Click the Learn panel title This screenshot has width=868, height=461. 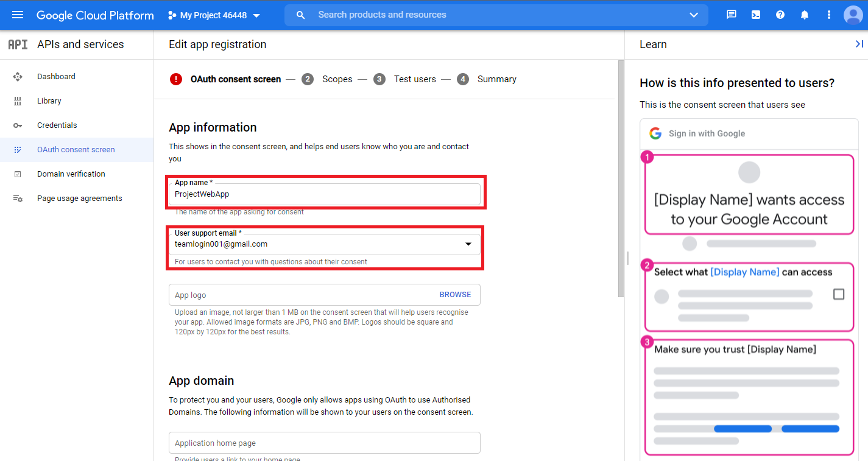coord(653,44)
